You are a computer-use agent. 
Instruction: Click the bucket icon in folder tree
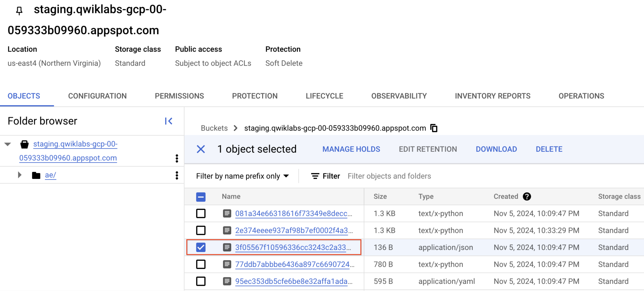coord(24,144)
